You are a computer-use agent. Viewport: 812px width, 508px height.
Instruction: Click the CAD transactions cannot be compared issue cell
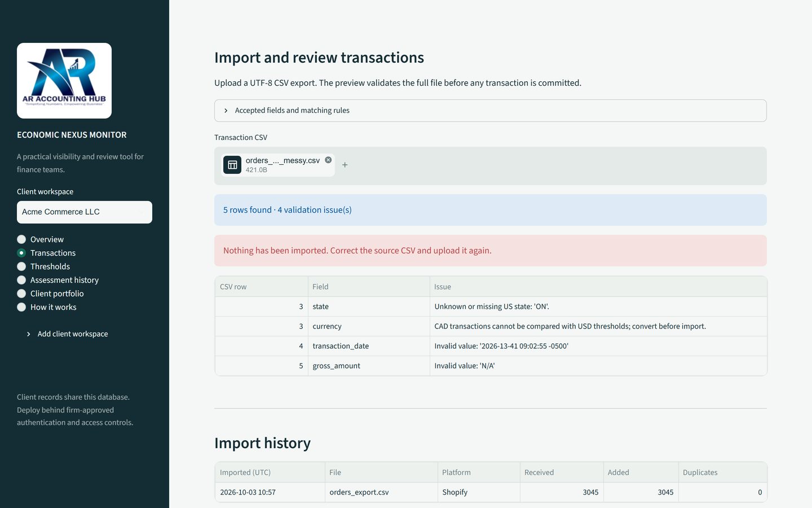[x=598, y=326]
